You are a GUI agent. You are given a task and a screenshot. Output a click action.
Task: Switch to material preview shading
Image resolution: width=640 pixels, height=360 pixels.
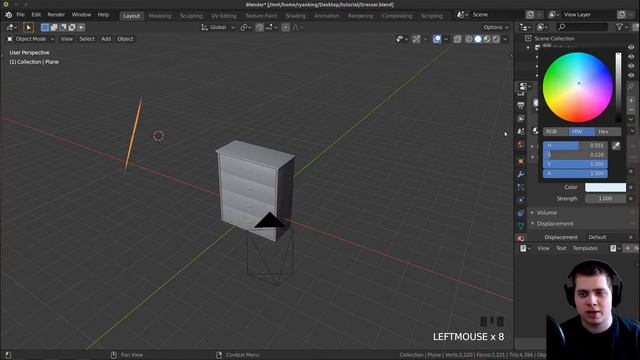(487, 39)
